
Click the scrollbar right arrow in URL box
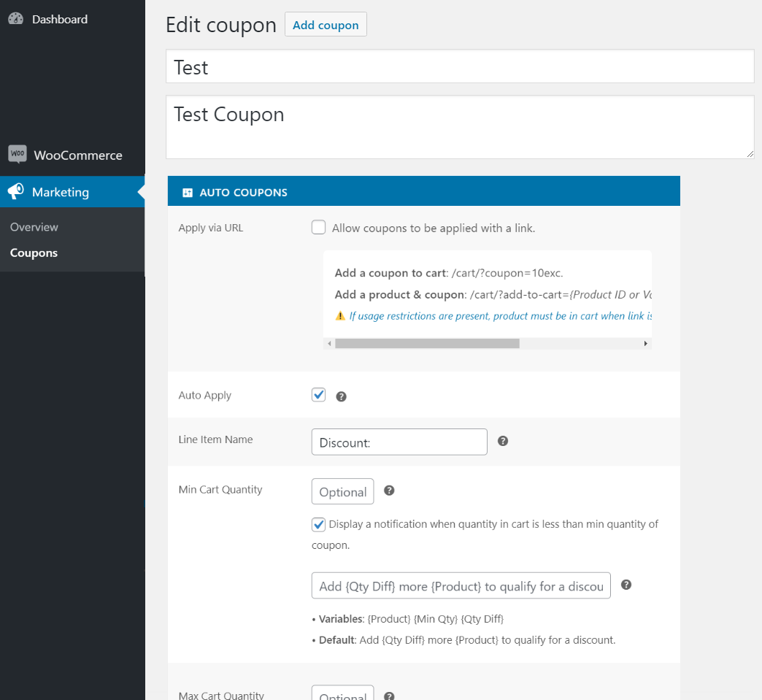pos(645,344)
